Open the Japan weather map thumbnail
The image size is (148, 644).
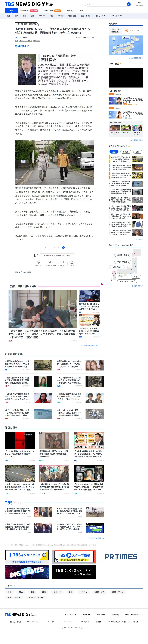126,45
